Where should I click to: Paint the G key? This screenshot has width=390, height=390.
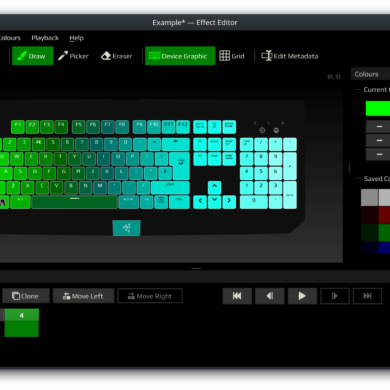tap(64, 173)
